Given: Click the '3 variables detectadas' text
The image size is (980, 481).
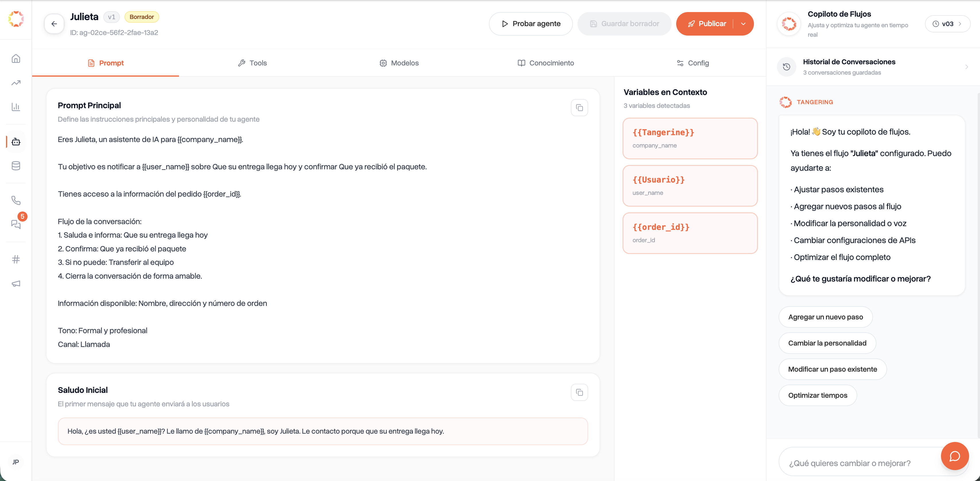Looking at the screenshot, I should [656, 105].
